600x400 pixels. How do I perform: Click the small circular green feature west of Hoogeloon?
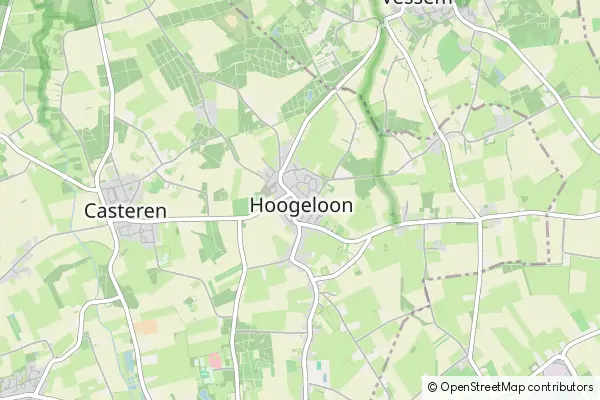click(x=220, y=196)
